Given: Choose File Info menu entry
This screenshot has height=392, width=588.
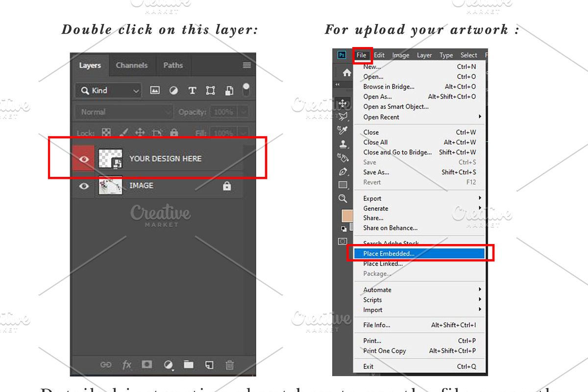Looking at the screenshot, I should click(x=419, y=325).
